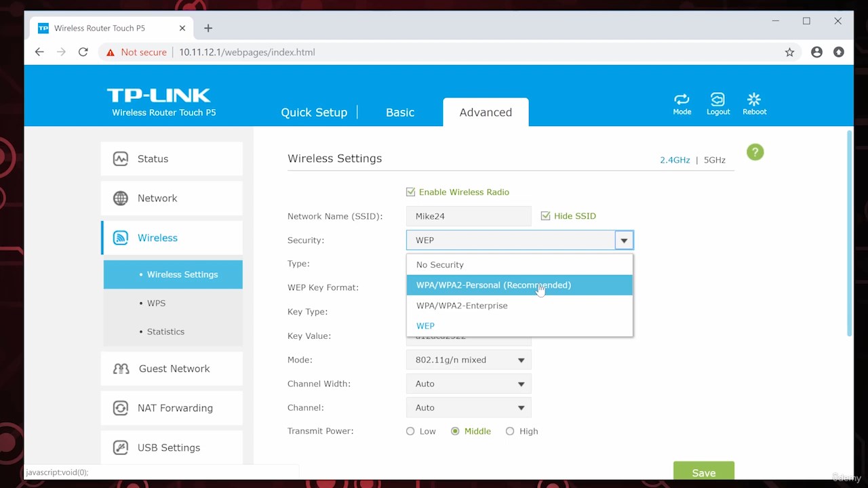Image resolution: width=868 pixels, height=488 pixels.
Task: Click the page vertical scrollbar
Action: pyautogui.click(x=850, y=234)
